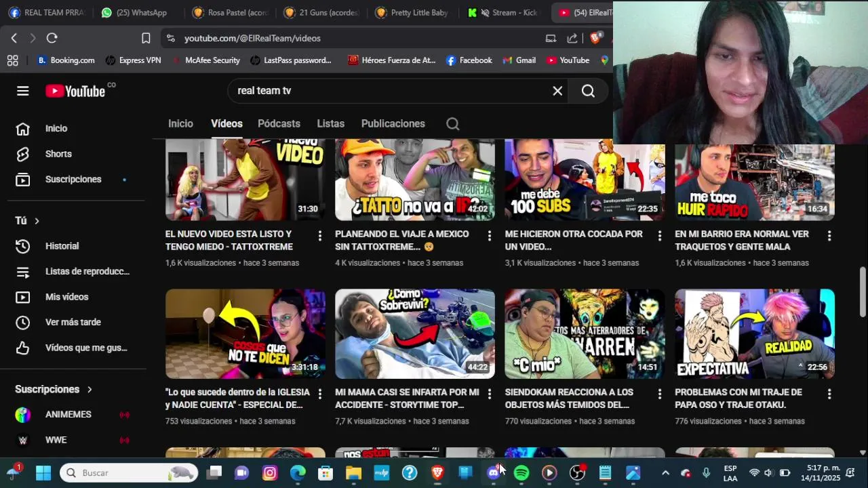Image resolution: width=868 pixels, height=488 pixels.
Task: Expand the Tú section chevron
Action: click(37, 221)
